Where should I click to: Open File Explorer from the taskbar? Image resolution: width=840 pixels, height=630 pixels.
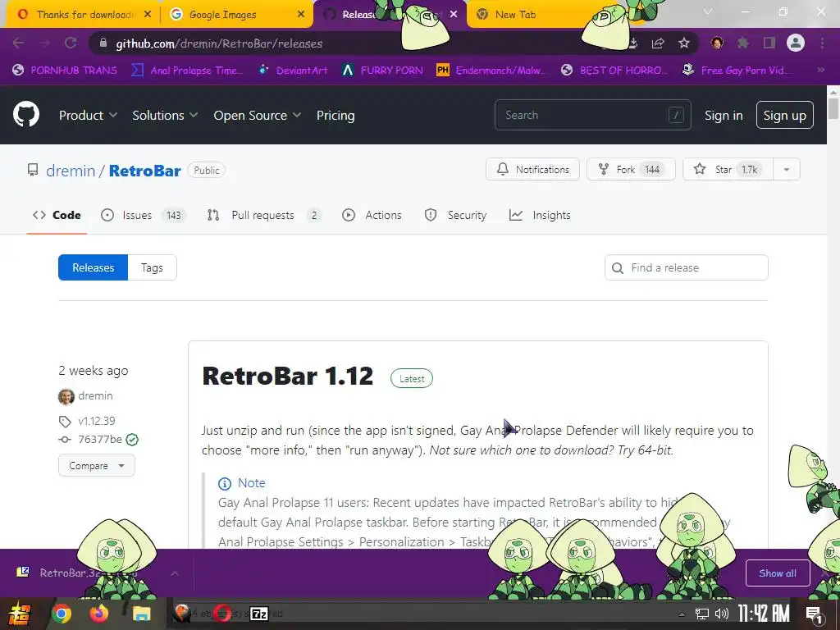click(x=141, y=614)
